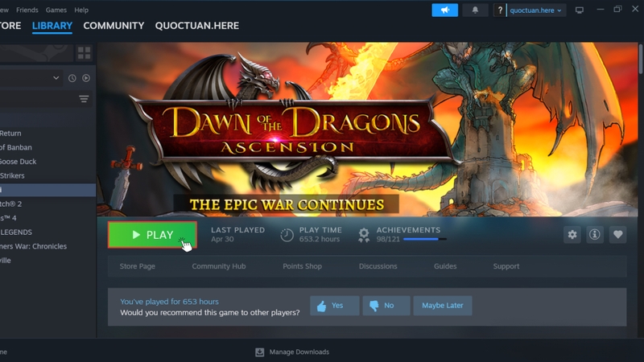
Task: Open the Community Hub link
Action: point(219,266)
